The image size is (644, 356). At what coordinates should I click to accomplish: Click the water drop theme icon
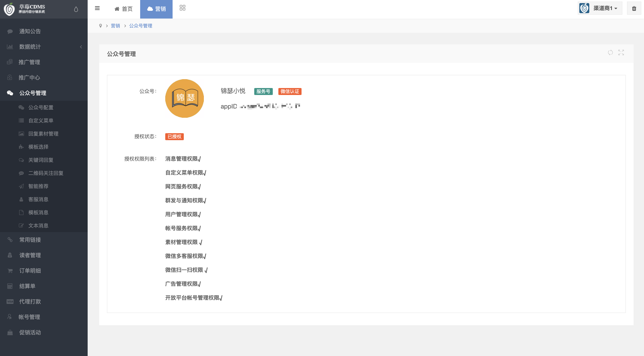coord(76,9)
